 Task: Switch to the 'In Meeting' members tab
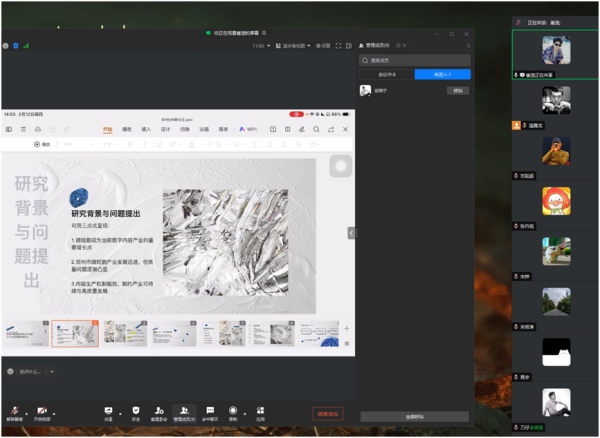(386, 74)
